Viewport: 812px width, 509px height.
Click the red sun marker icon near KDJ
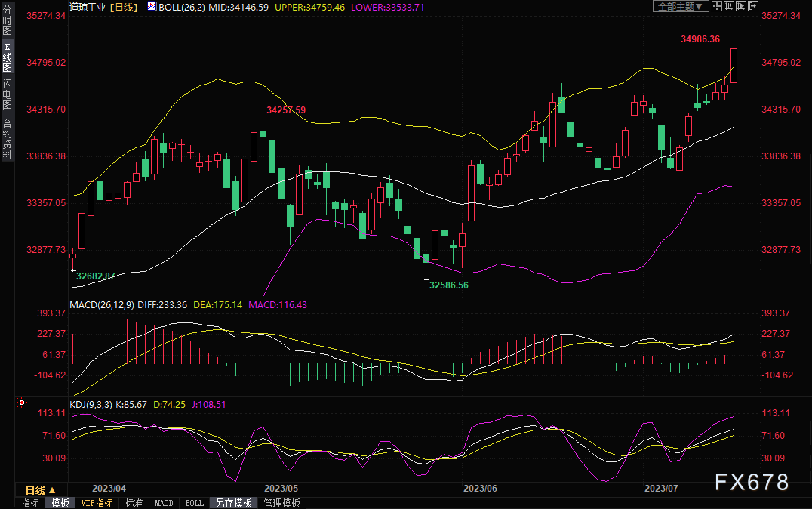[x=22, y=403]
